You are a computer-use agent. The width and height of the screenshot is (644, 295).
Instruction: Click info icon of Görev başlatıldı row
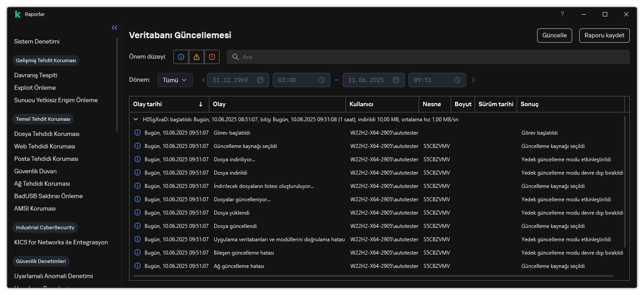(x=137, y=133)
